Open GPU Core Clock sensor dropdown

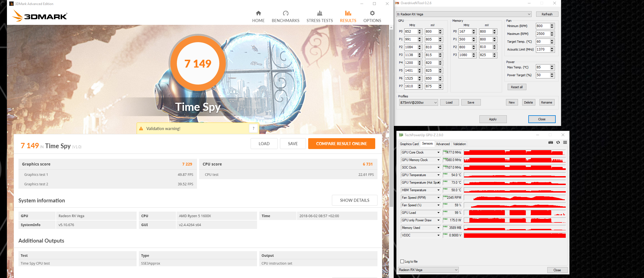[x=438, y=152]
